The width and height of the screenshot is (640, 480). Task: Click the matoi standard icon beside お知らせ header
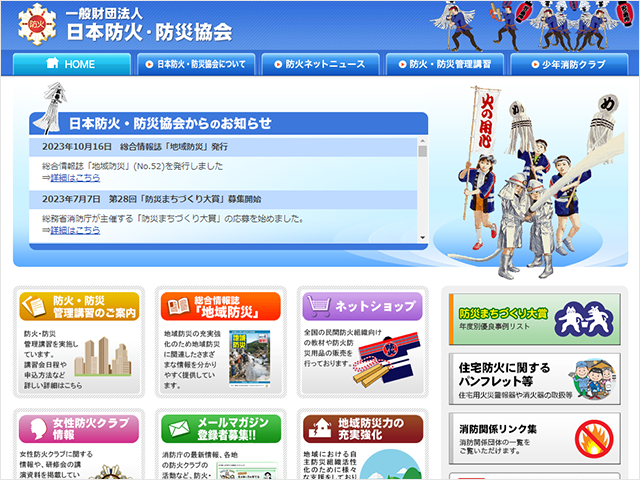53,109
